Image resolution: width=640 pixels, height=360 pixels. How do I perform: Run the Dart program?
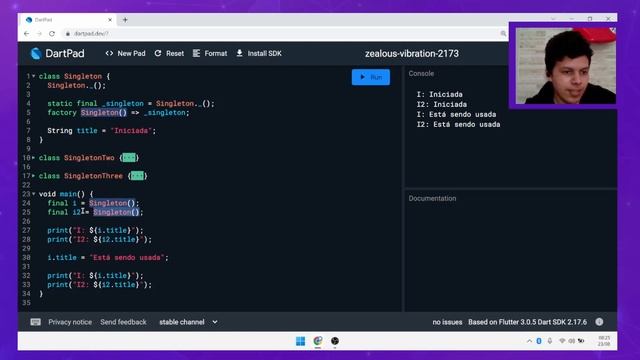pyautogui.click(x=371, y=77)
